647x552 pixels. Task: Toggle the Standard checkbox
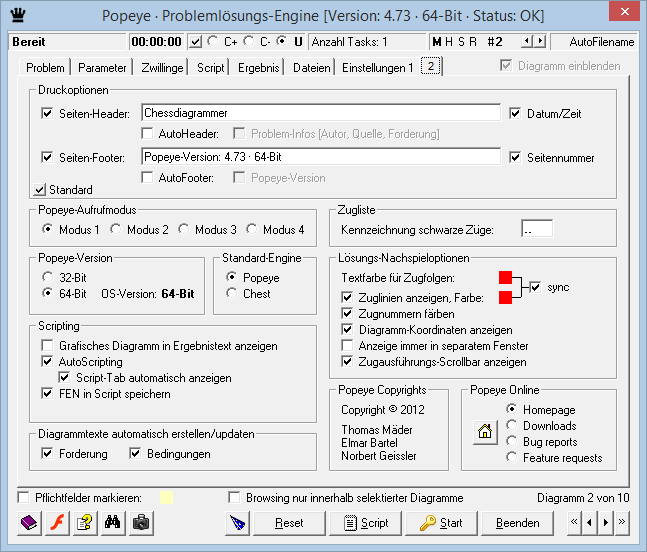click(x=40, y=190)
